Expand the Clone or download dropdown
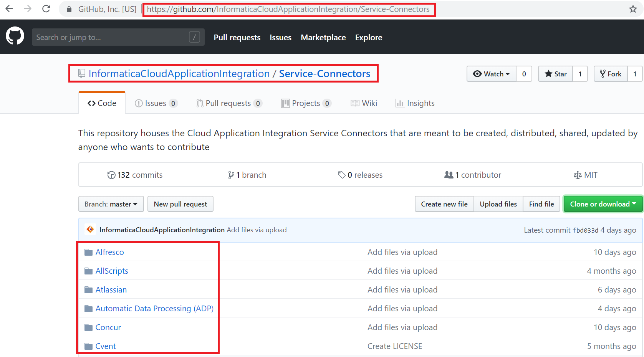This screenshot has height=357, width=644. click(x=603, y=204)
